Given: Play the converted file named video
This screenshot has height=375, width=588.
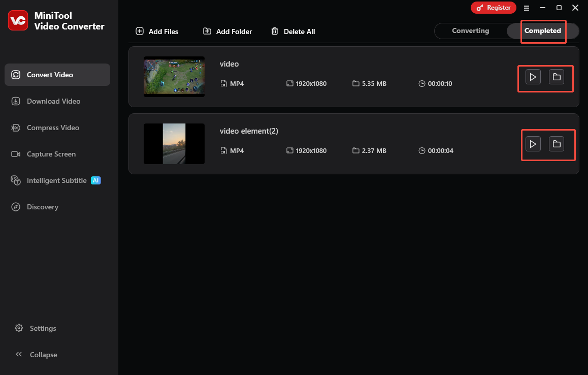Looking at the screenshot, I should (x=533, y=77).
